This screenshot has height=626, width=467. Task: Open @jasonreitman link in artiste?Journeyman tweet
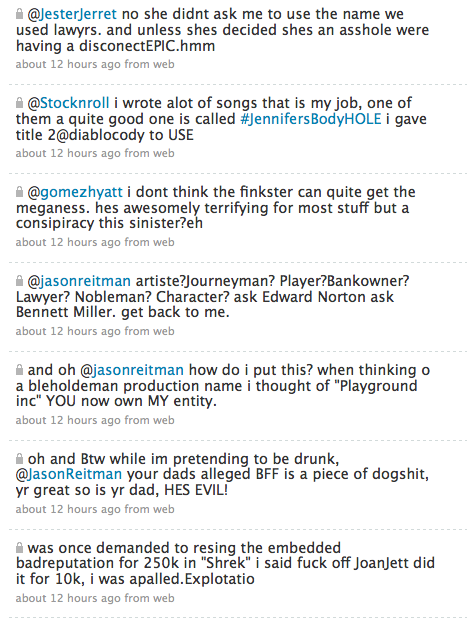[x=79, y=281]
